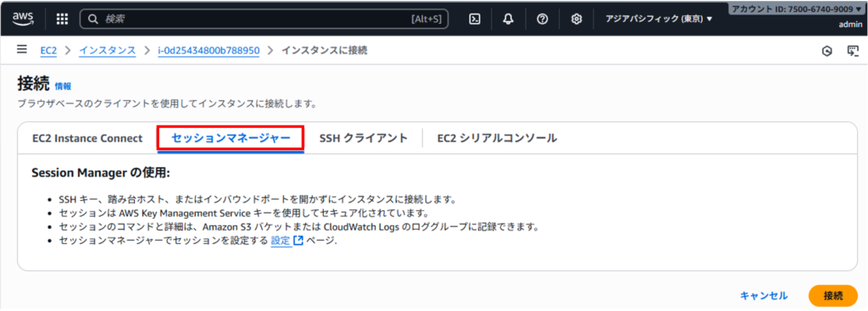Open the help question mark menu
Screen dimensions: 868x311
(x=542, y=19)
